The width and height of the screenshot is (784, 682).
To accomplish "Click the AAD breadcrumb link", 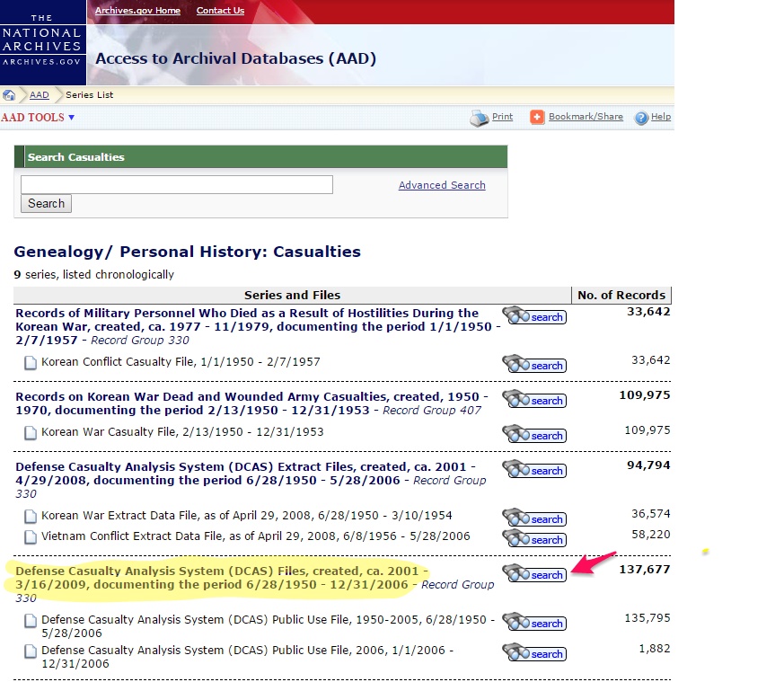I will (x=40, y=95).
